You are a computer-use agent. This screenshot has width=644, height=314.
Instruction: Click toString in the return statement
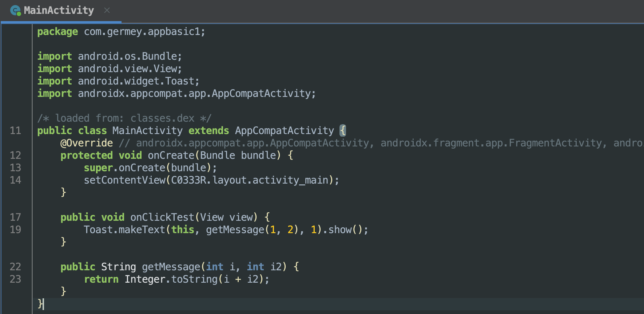194,279
